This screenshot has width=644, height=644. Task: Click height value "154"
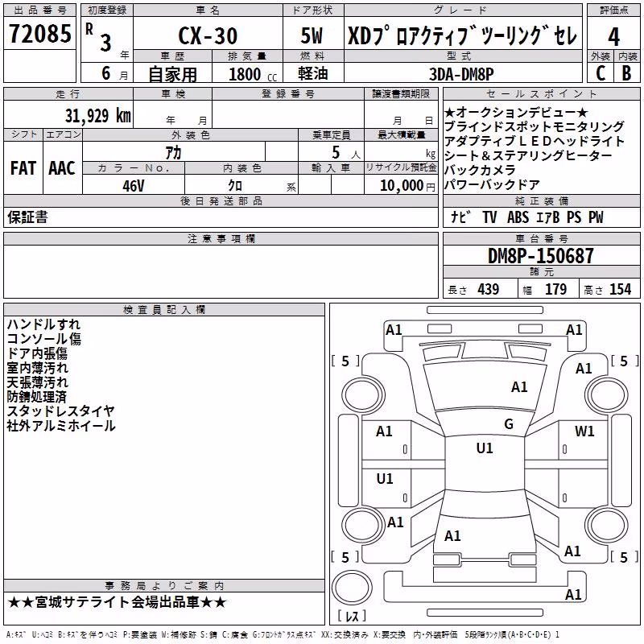point(620,289)
